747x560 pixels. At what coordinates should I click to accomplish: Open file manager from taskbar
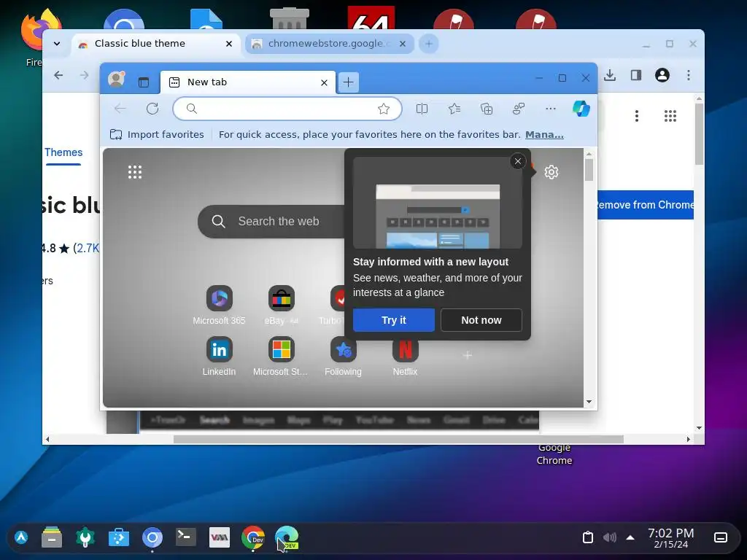pos(52,537)
